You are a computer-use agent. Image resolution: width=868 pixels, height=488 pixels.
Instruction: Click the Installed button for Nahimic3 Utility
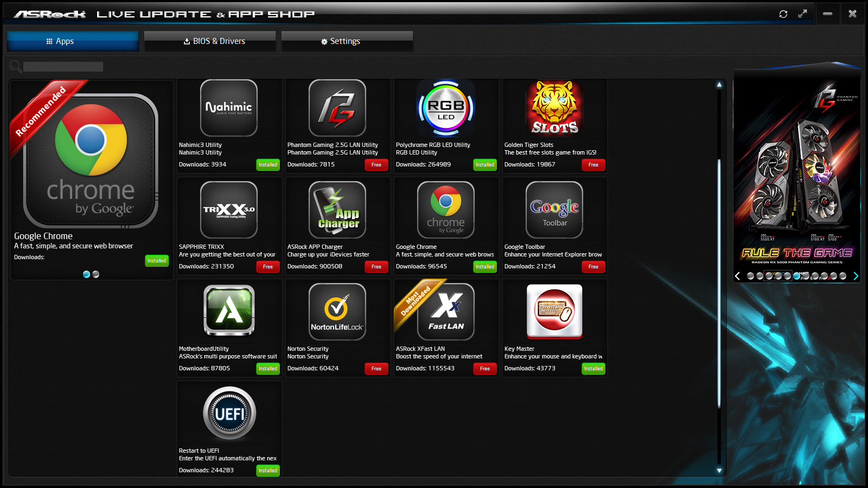(x=268, y=165)
